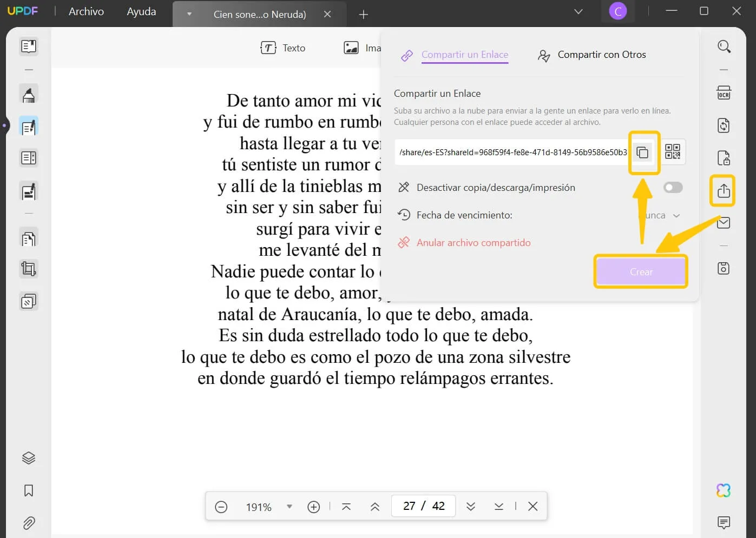
Task: Close the Cien sone...o Neruda) tab
Action: [327, 14]
